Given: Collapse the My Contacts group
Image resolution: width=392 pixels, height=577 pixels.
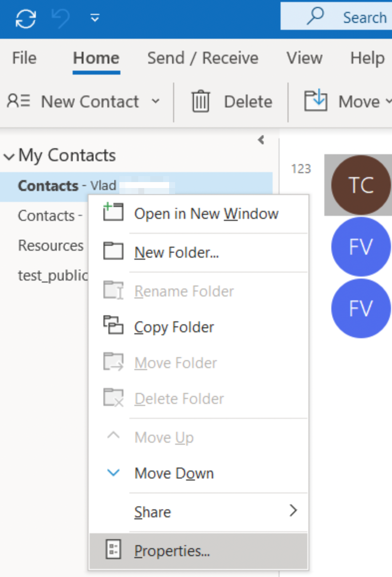Looking at the screenshot, I should click(9, 157).
